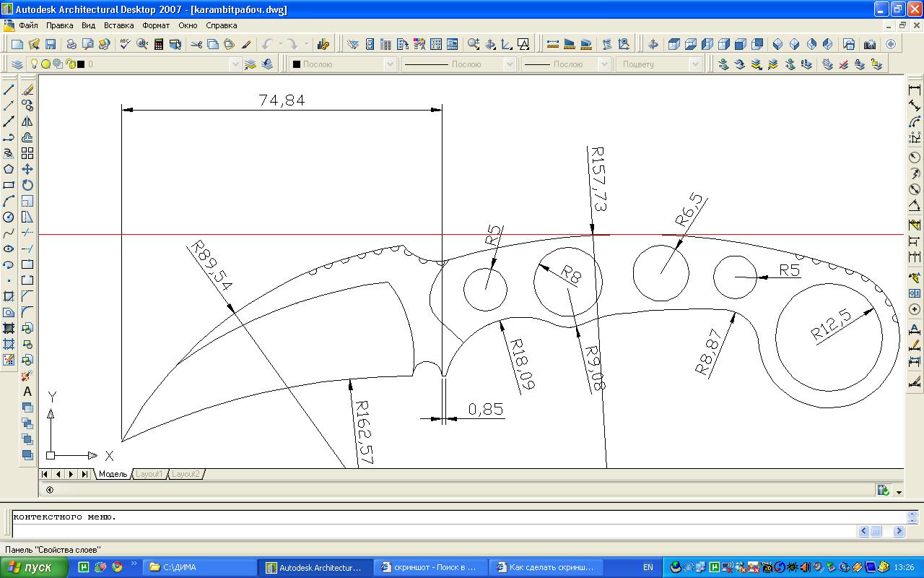Select the Line draw tool

click(x=9, y=90)
